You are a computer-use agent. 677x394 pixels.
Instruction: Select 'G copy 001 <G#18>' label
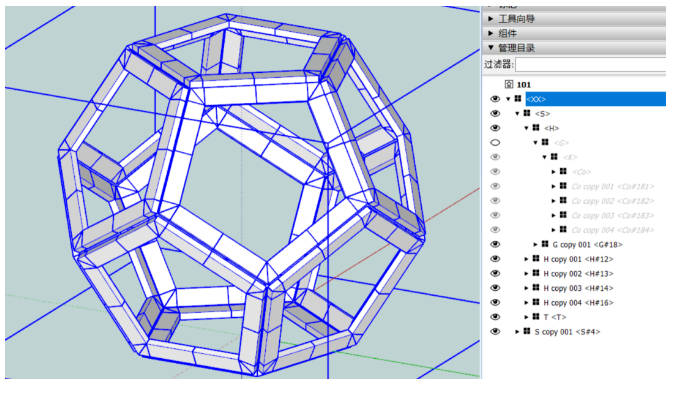pyautogui.click(x=587, y=245)
